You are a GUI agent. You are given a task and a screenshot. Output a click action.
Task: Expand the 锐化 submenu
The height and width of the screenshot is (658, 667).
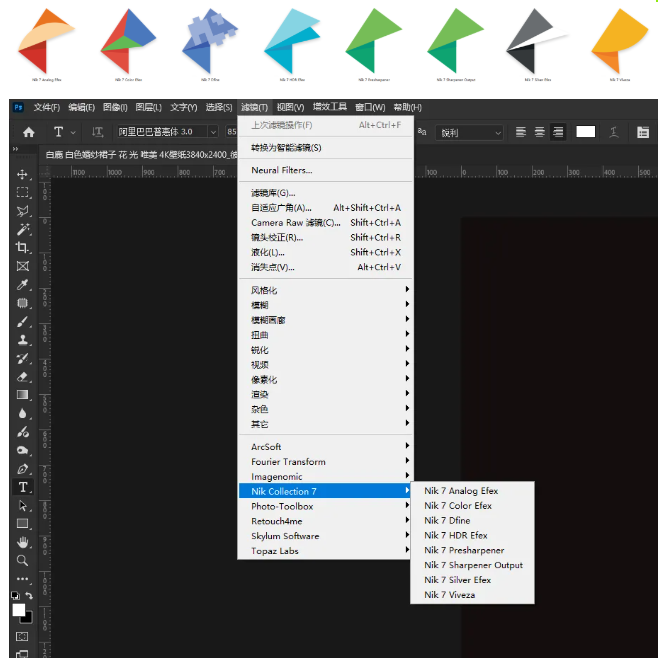pyautogui.click(x=326, y=350)
